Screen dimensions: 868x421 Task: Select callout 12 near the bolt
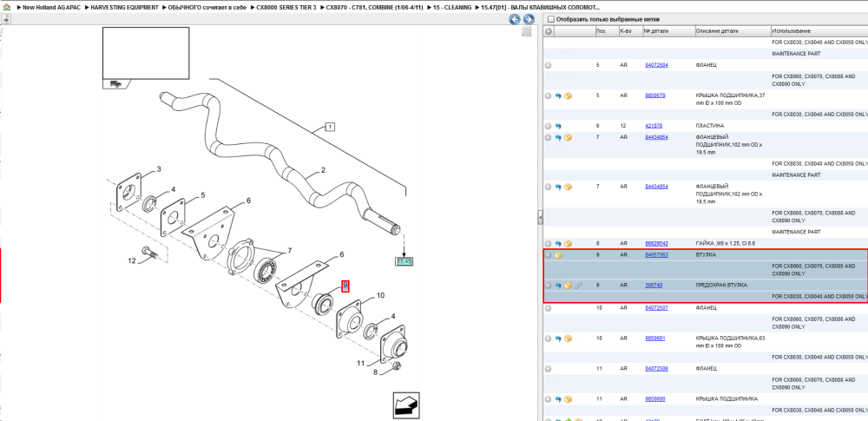click(132, 260)
